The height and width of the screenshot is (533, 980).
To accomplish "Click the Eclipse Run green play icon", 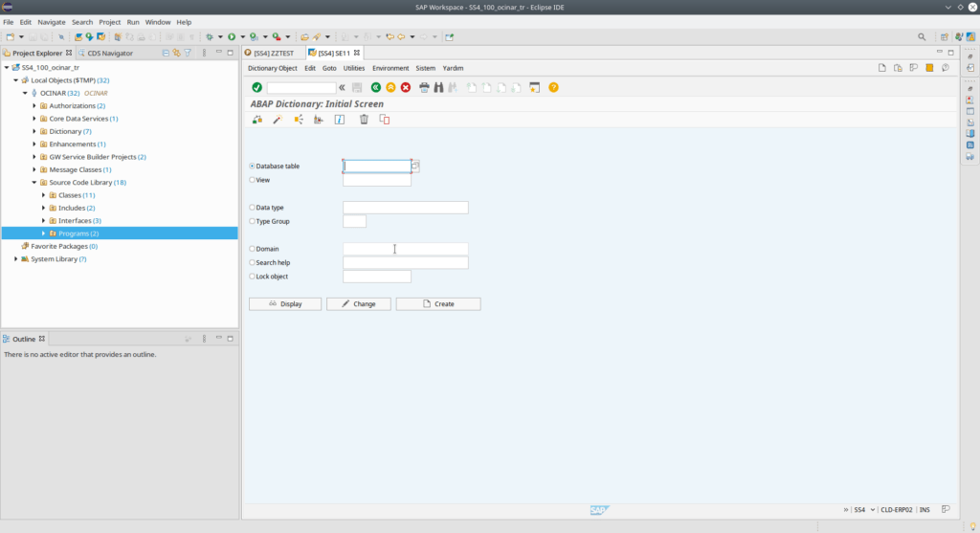I will click(232, 37).
